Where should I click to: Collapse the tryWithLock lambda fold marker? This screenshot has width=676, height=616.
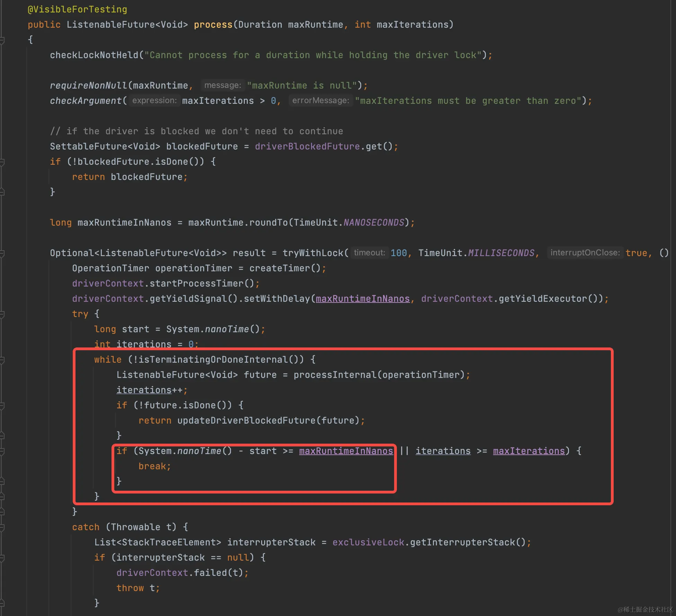point(2,253)
